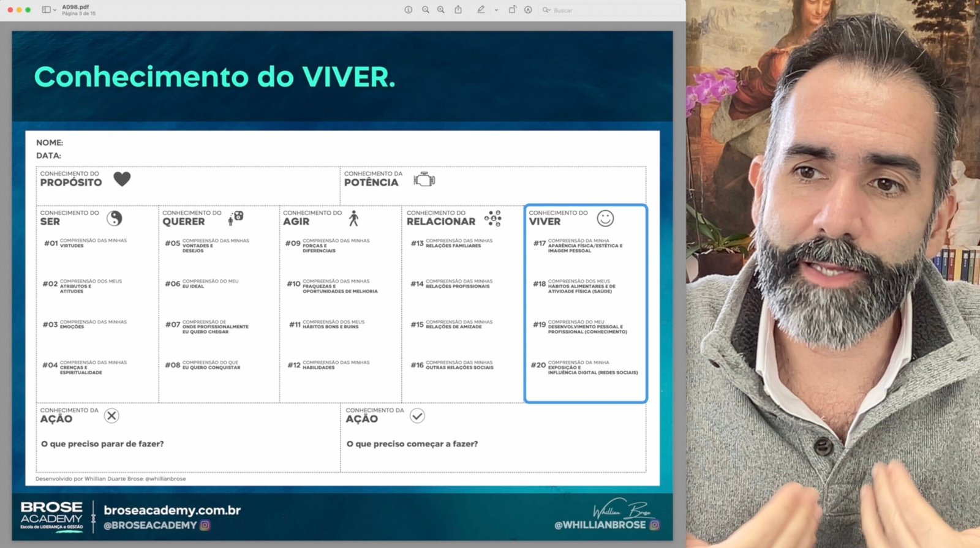980x548 pixels.
Task: Select the QUERER column heading
Action: pyautogui.click(x=184, y=222)
